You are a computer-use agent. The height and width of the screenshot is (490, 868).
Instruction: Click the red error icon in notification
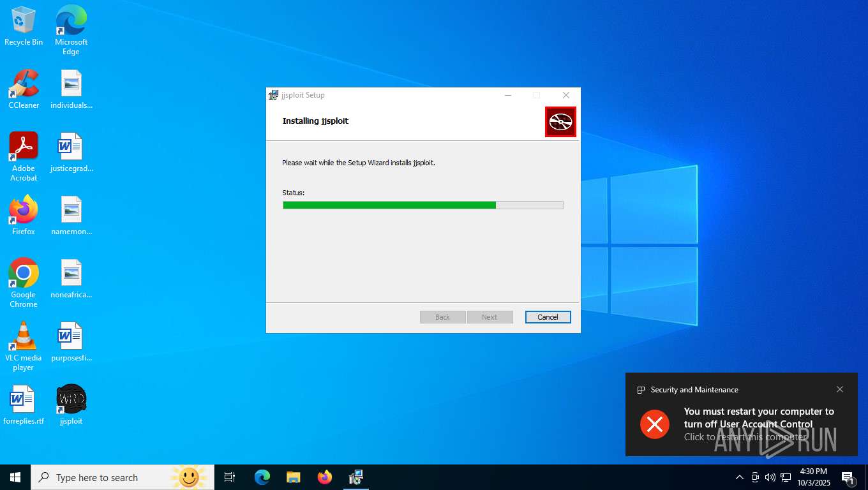[655, 424]
